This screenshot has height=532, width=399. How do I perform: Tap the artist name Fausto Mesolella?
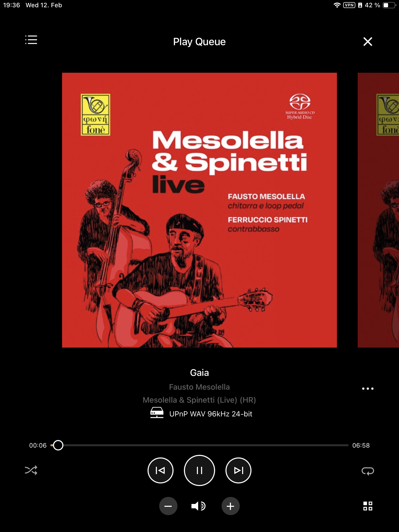(x=199, y=387)
